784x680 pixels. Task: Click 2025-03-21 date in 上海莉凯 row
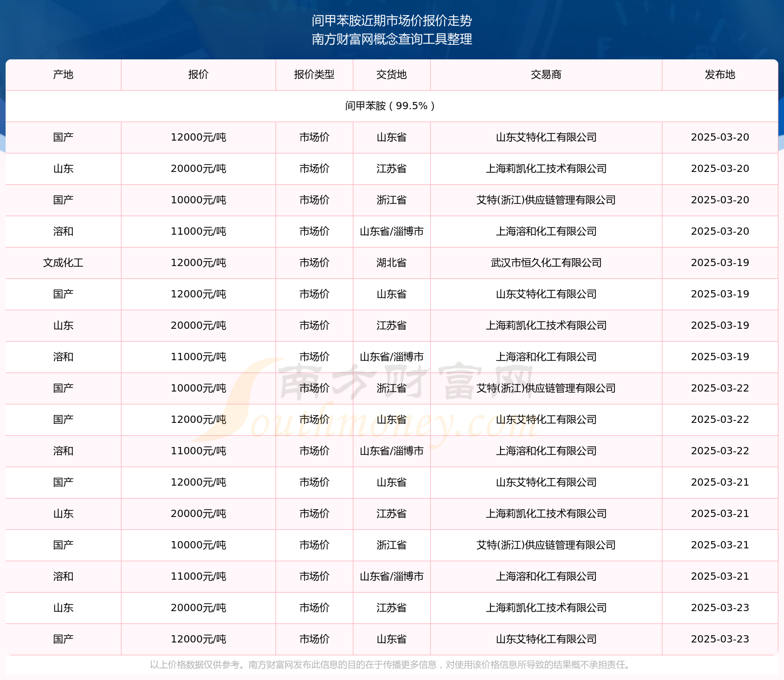(x=720, y=514)
